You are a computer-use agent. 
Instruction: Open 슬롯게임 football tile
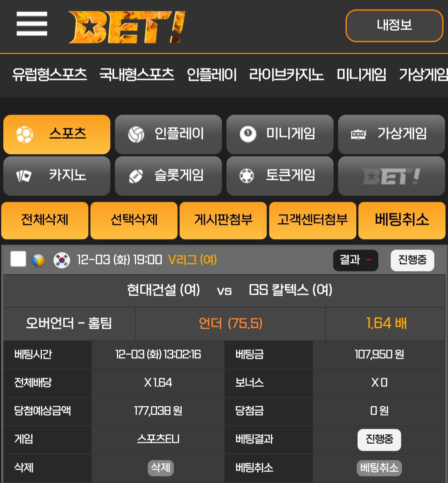click(x=168, y=176)
